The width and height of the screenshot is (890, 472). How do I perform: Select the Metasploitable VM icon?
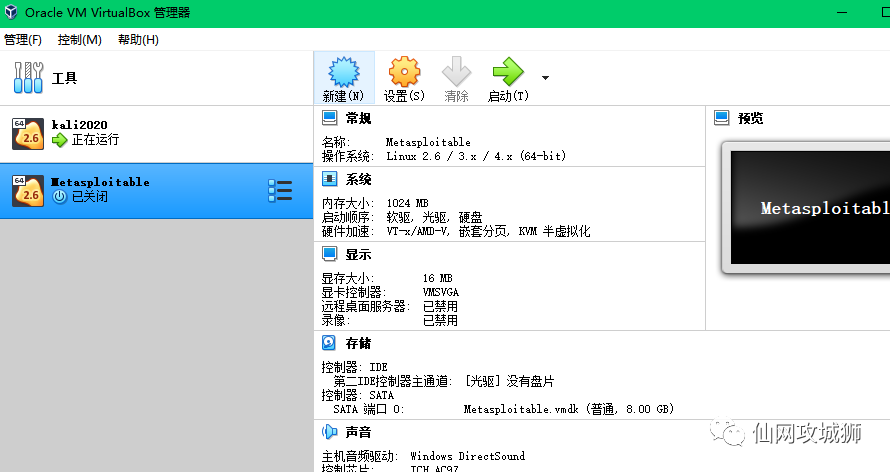coord(28,191)
